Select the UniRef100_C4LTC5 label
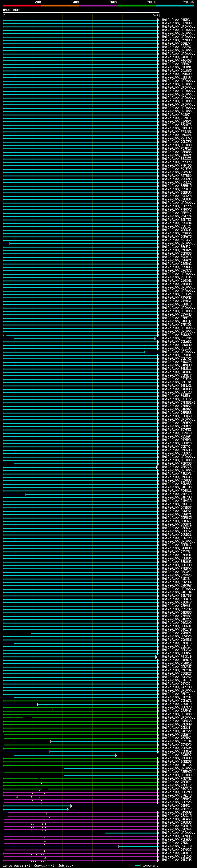 pos(176,765)
